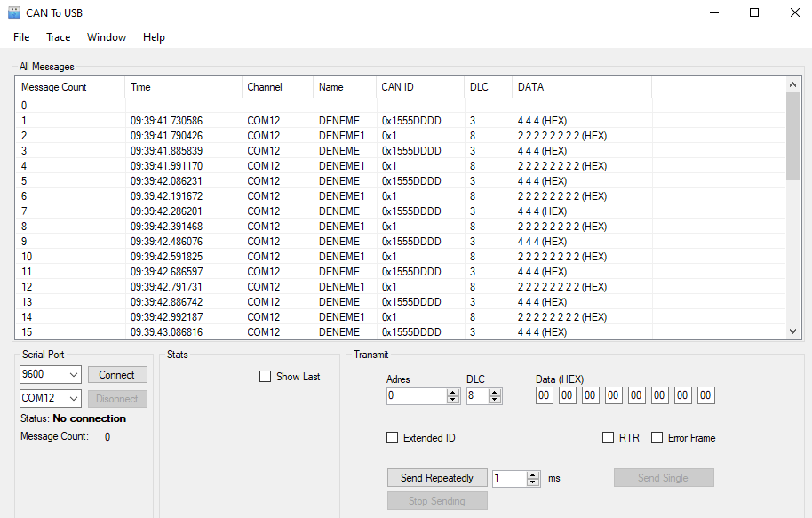Open the COM12 port dropdown
Image resolution: width=812 pixels, height=518 pixels.
[74, 398]
